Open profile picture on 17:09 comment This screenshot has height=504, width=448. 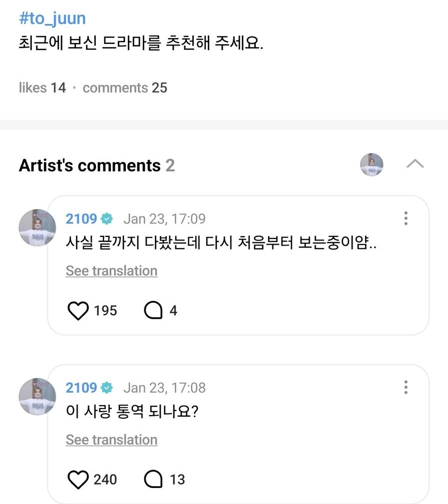(x=37, y=228)
